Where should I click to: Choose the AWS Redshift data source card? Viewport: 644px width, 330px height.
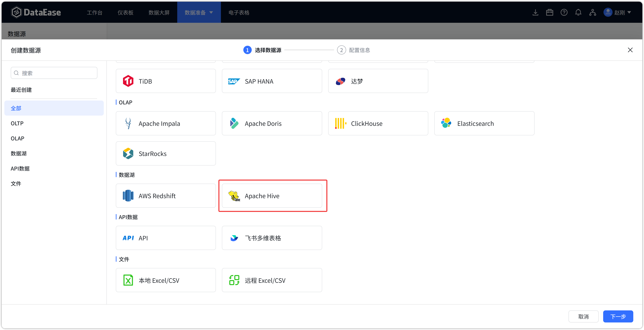(x=166, y=196)
